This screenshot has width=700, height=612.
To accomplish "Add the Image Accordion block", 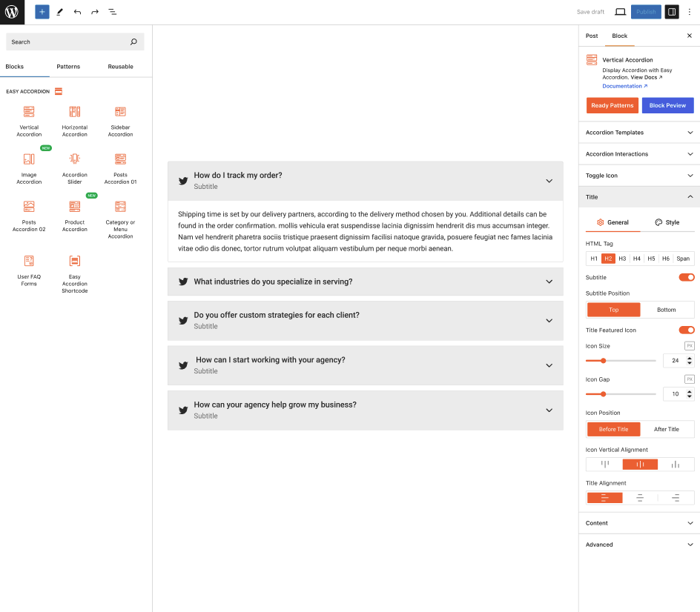I will point(29,167).
